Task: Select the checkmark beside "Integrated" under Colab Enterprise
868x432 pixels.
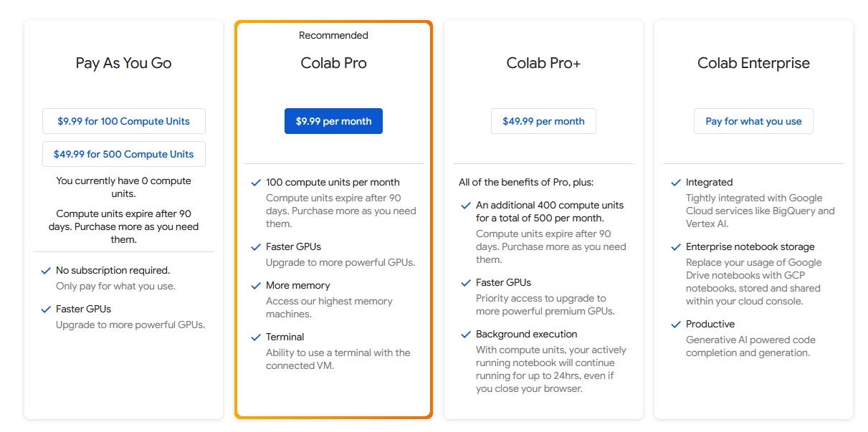Action: click(x=676, y=182)
